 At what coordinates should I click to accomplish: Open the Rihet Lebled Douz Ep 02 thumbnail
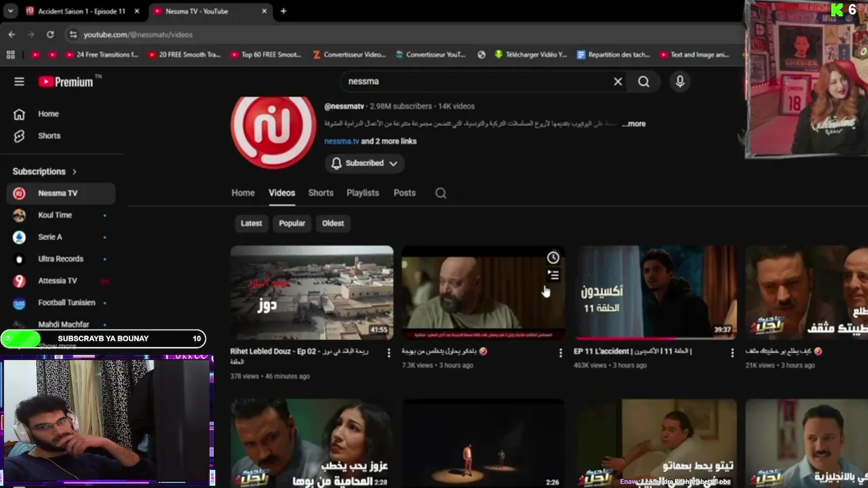[312, 292]
